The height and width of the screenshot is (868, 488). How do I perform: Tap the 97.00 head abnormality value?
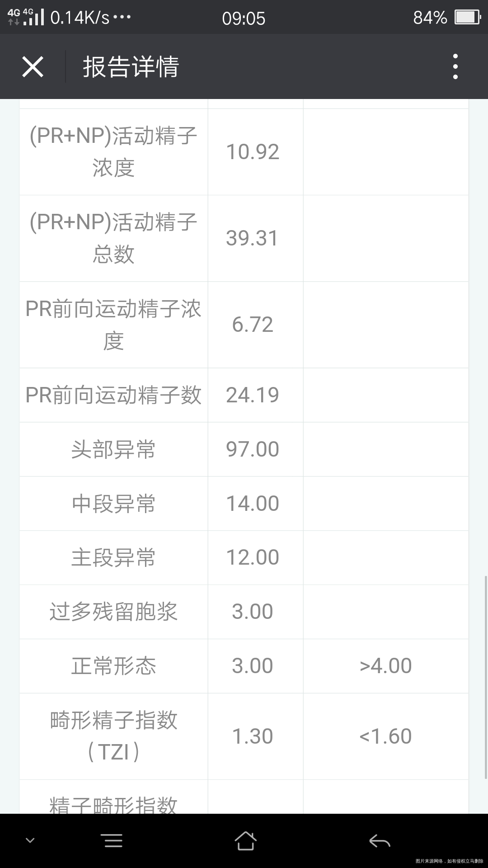[x=253, y=449]
